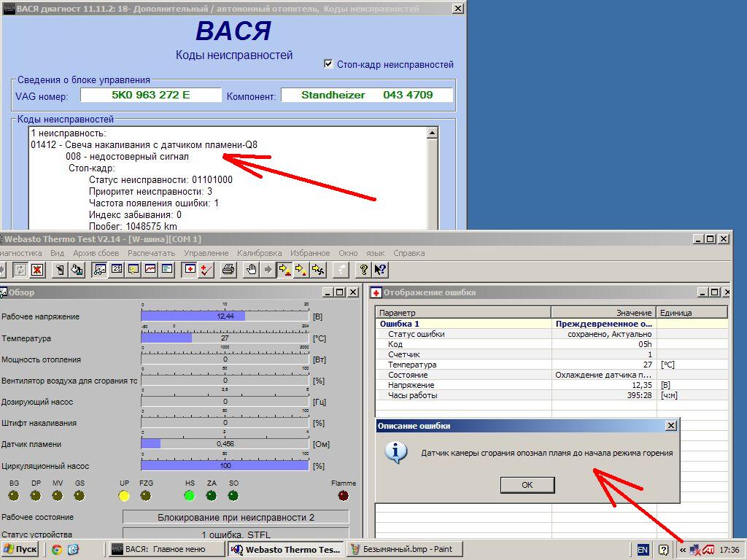Click the Блокирование при неисправности 2 status field

point(236,517)
